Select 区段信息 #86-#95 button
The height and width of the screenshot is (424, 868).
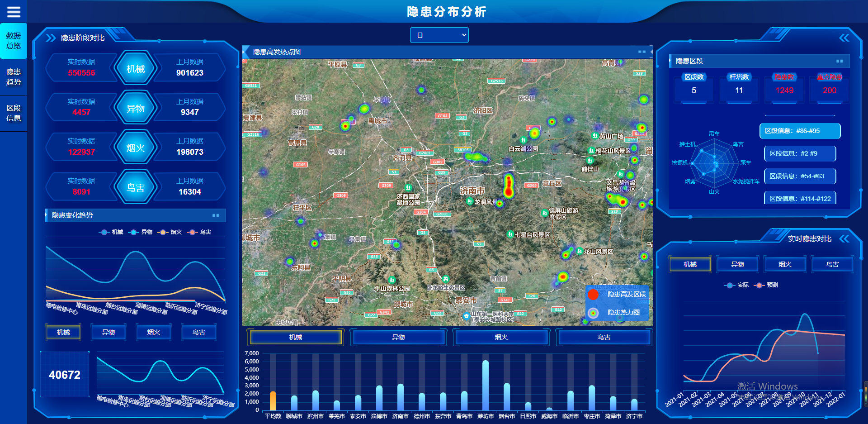click(x=799, y=131)
